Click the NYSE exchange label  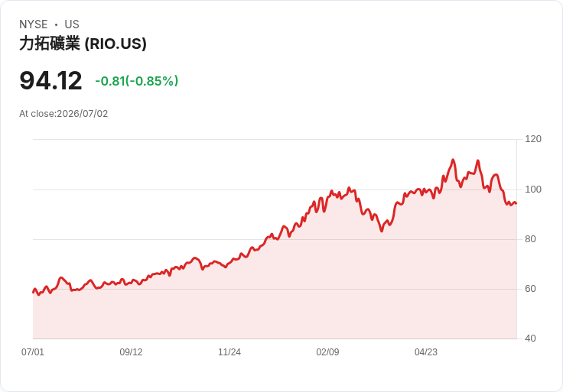point(34,24)
